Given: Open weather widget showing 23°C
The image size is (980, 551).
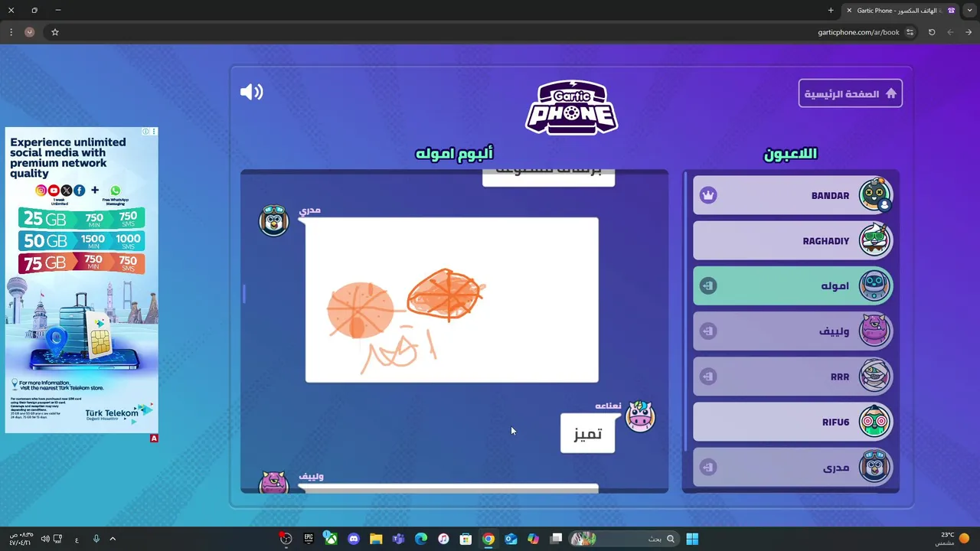Looking at the screenshot, I should 953,539.
